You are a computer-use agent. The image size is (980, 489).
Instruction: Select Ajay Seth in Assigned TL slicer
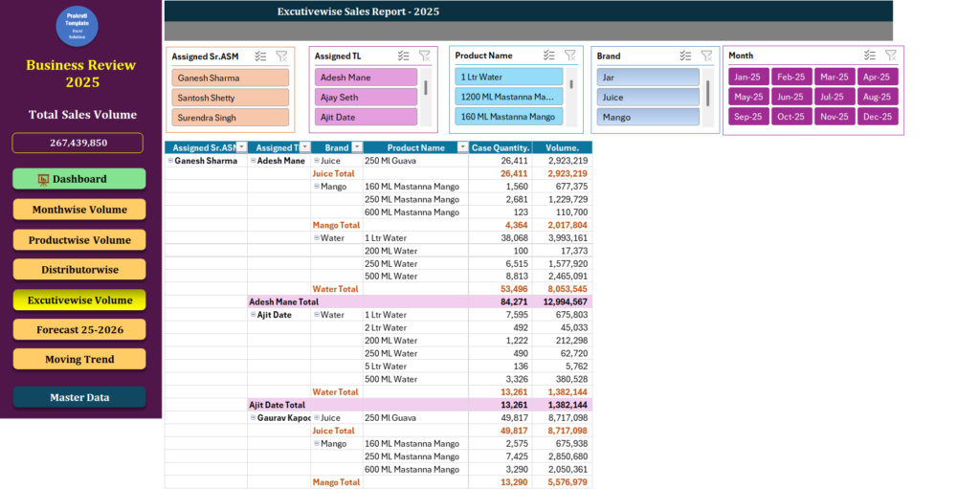click(366, 98)
